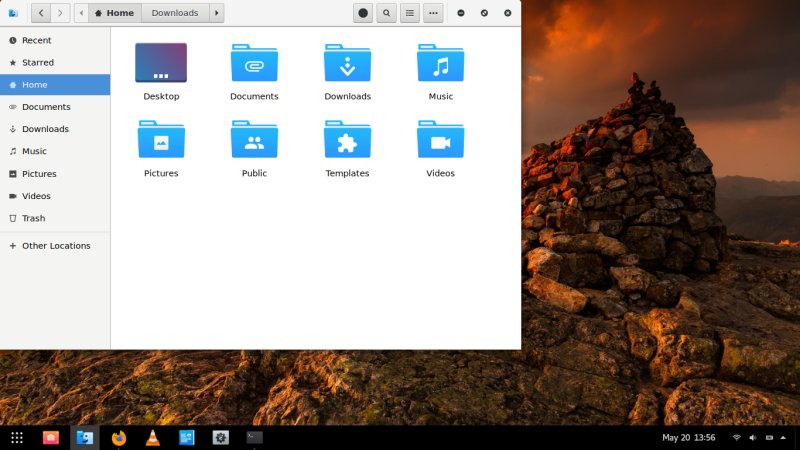The height and width of the screenshot is (450, 800).
Task: Select the Templates folder icon
Action: [x=347, y=141]
